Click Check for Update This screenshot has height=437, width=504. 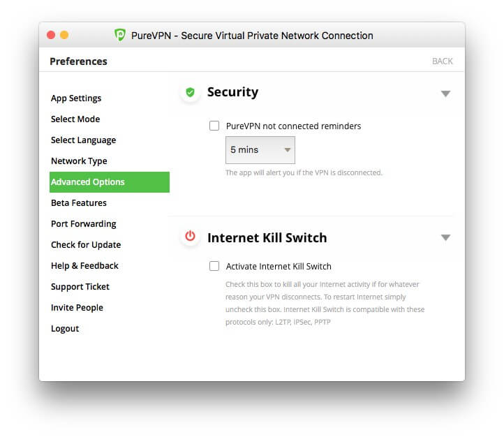point(86,245)
